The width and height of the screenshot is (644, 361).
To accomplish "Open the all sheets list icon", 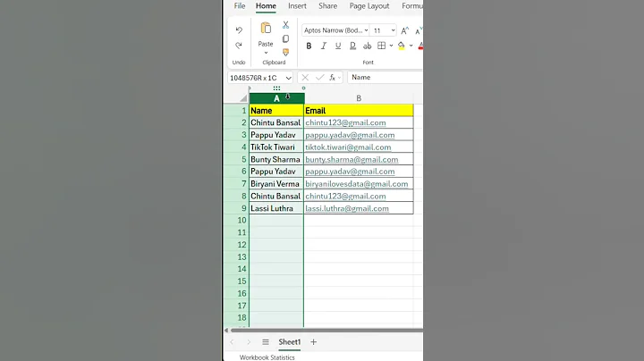I will pos(266,341).
